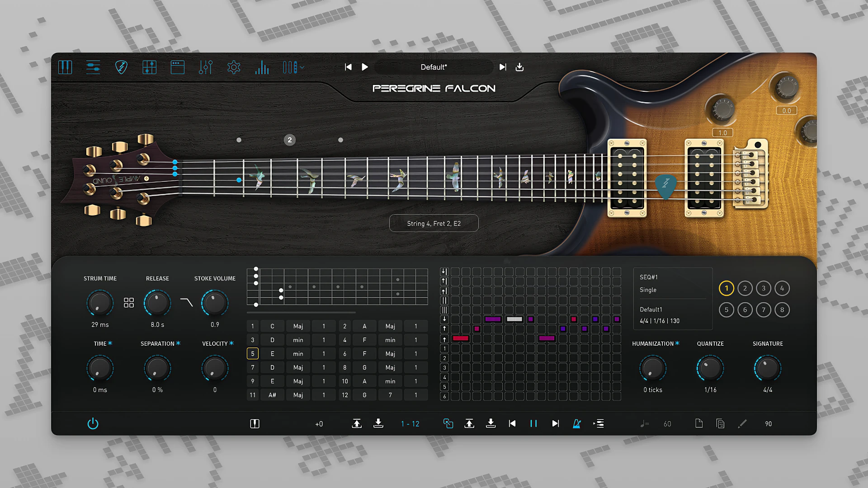Click the sequencer row 1 label

tap(445, 348)
